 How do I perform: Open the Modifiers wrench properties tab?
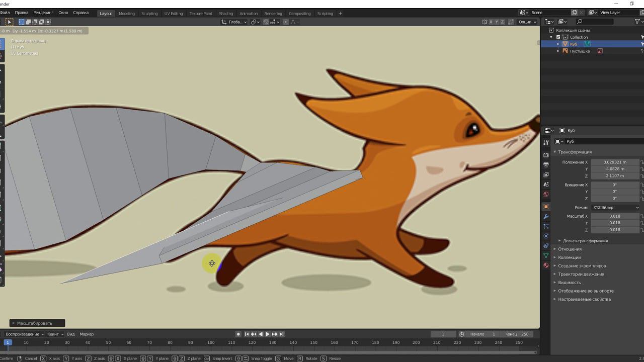(x=546, y=217)
